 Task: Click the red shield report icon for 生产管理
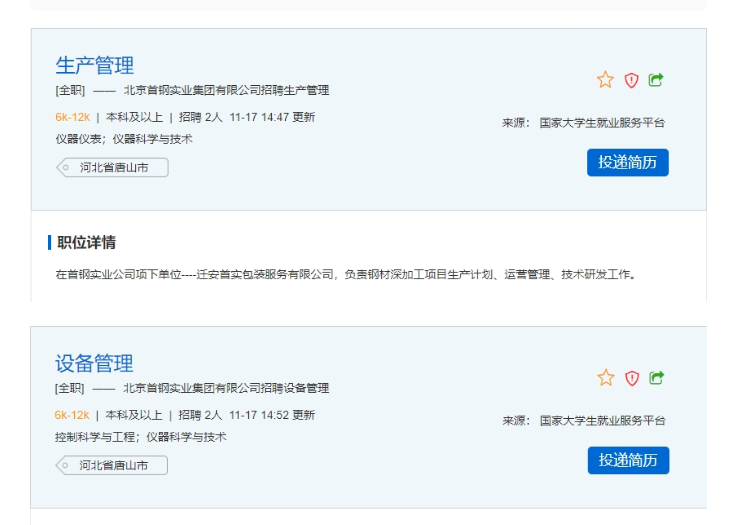(x=631, y=80)
